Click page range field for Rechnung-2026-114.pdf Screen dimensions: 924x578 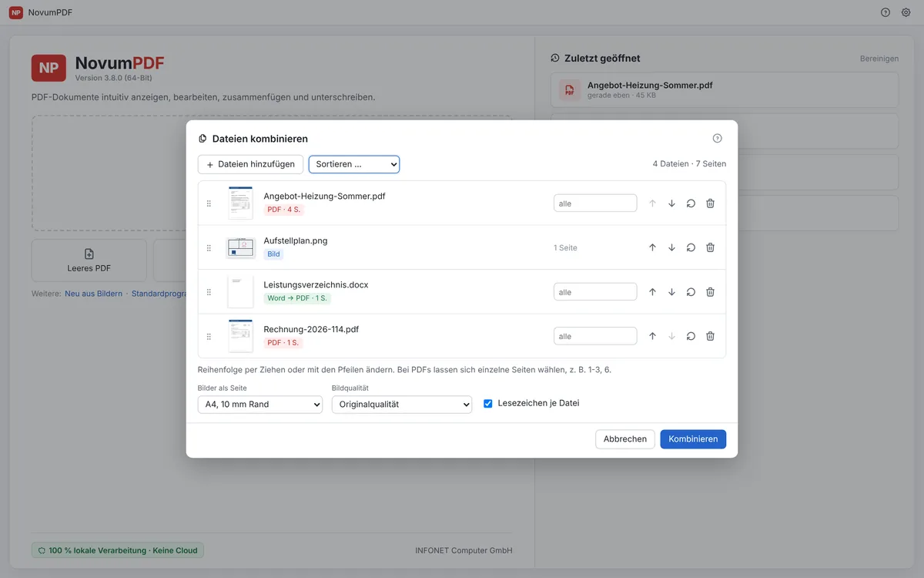(595, 336)
